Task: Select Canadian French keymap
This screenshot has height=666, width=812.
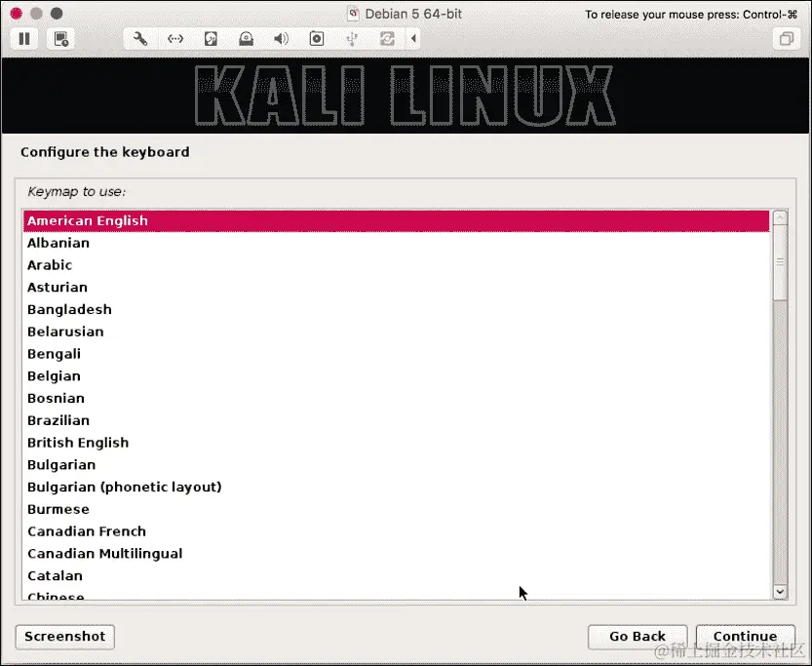Action: (396, 531)
